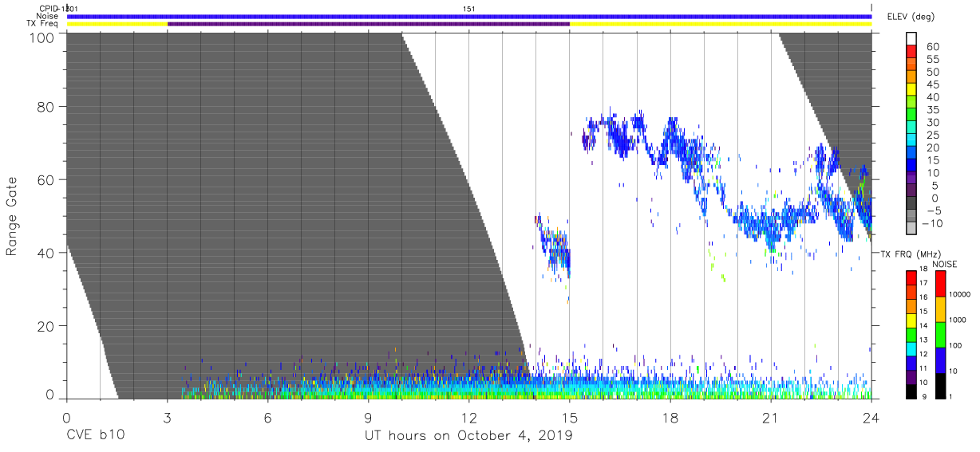Click the 'NOISE' legend title

[x=946, y=264]
